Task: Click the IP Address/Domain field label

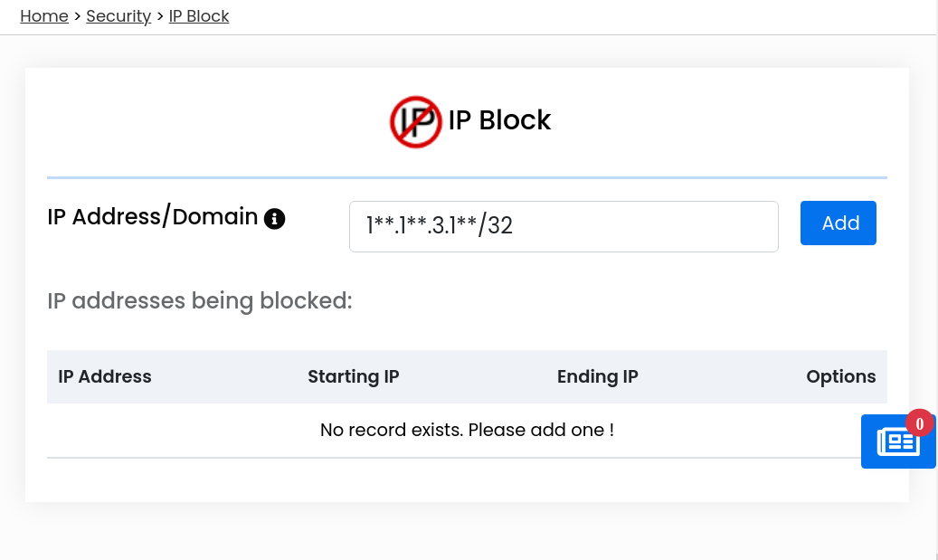Action: point(153,216)
